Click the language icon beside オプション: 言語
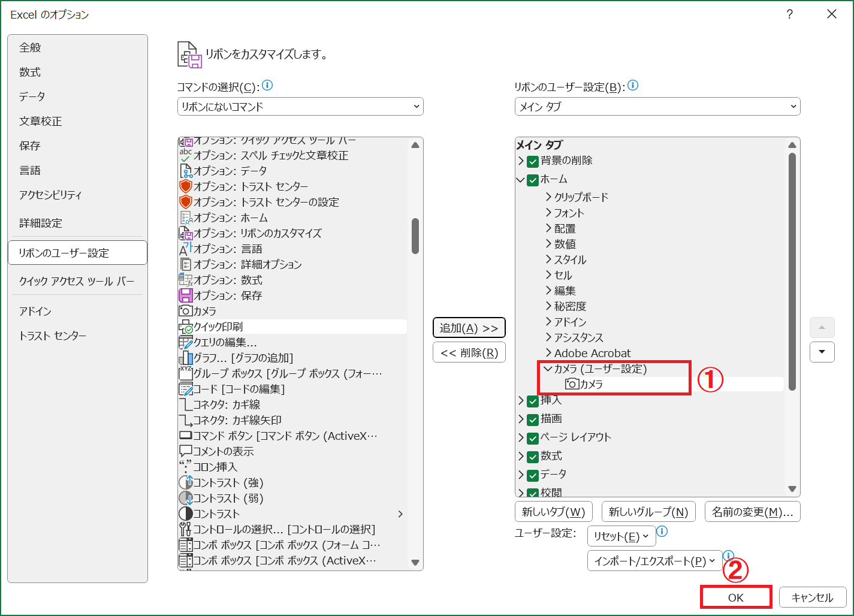 tap(186, 249)
